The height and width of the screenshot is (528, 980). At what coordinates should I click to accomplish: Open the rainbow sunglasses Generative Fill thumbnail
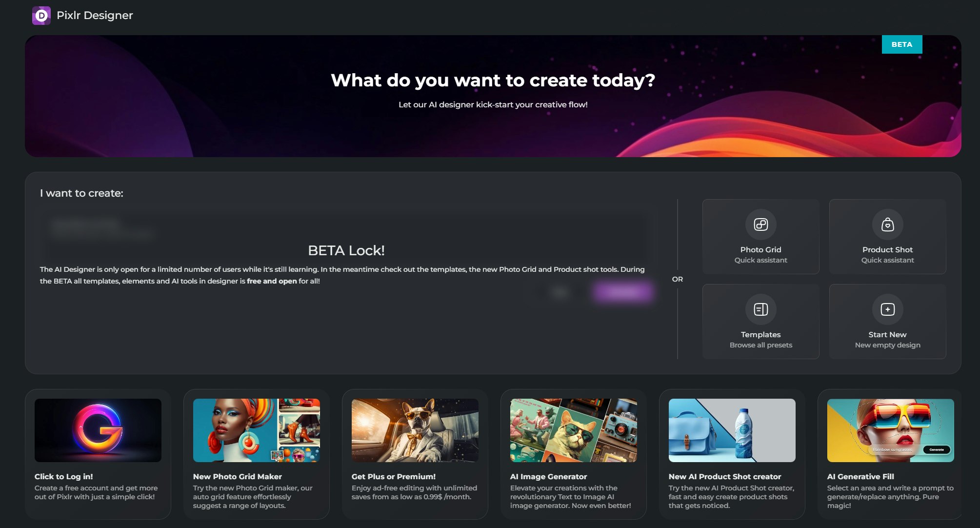pos(890,430)
